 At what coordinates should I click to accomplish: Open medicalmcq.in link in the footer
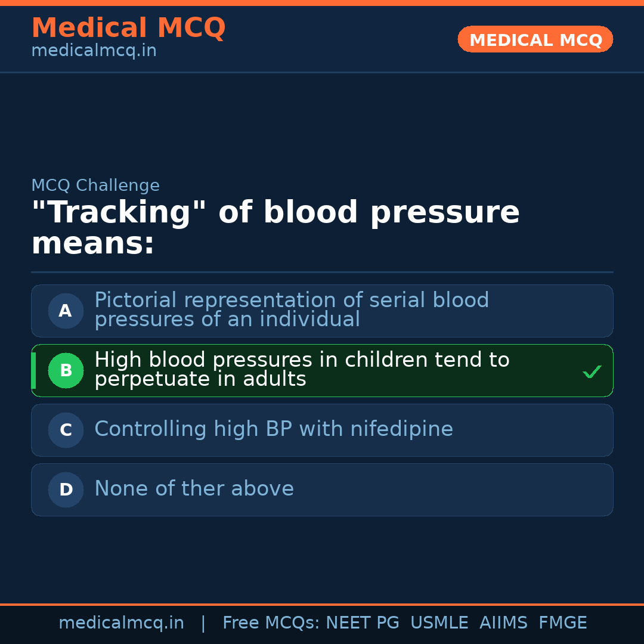tap(121, 623)
